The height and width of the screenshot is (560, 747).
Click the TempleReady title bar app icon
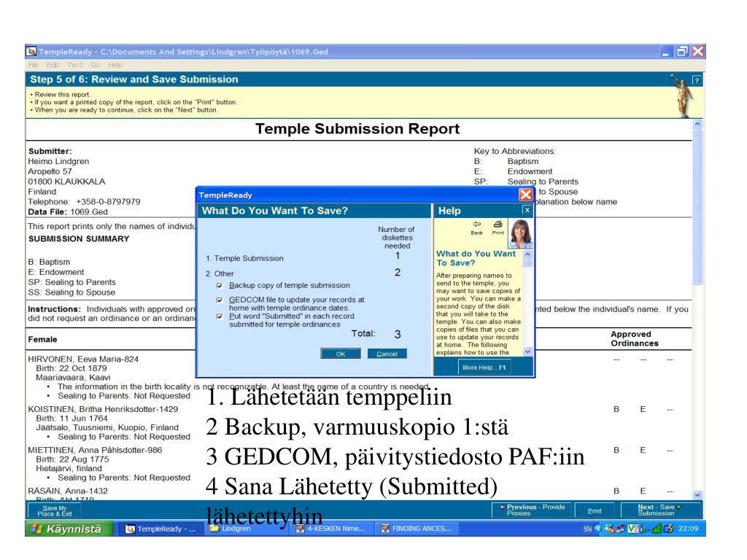click(32, 52)
